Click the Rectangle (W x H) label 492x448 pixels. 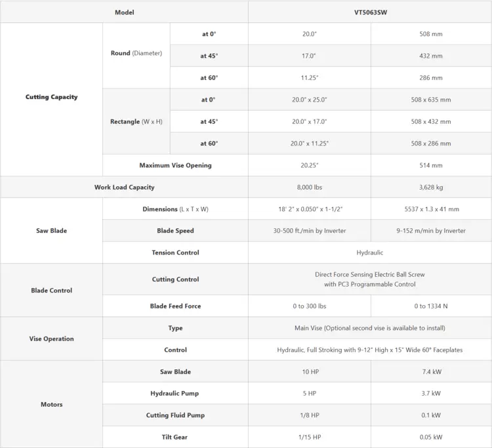coord(136,121)
